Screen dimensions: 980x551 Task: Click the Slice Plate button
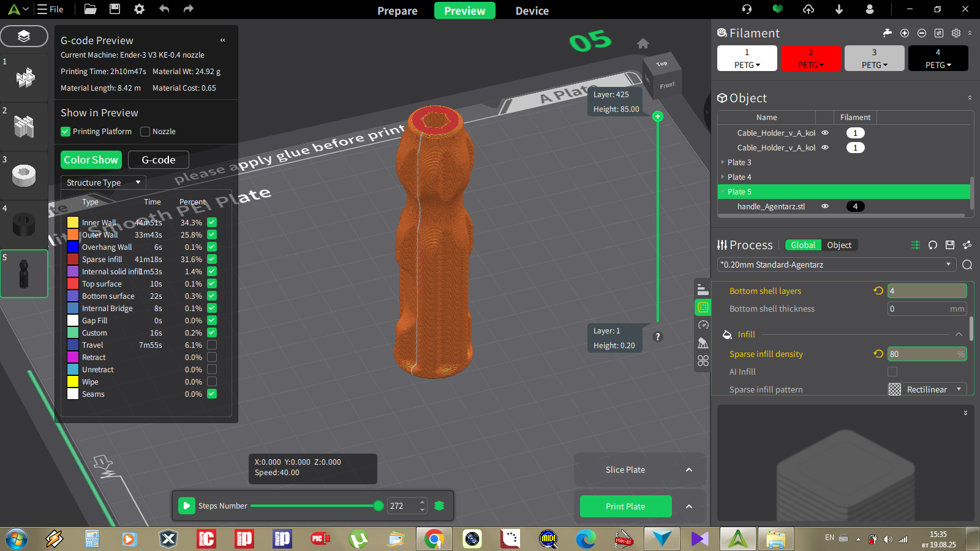625,470
